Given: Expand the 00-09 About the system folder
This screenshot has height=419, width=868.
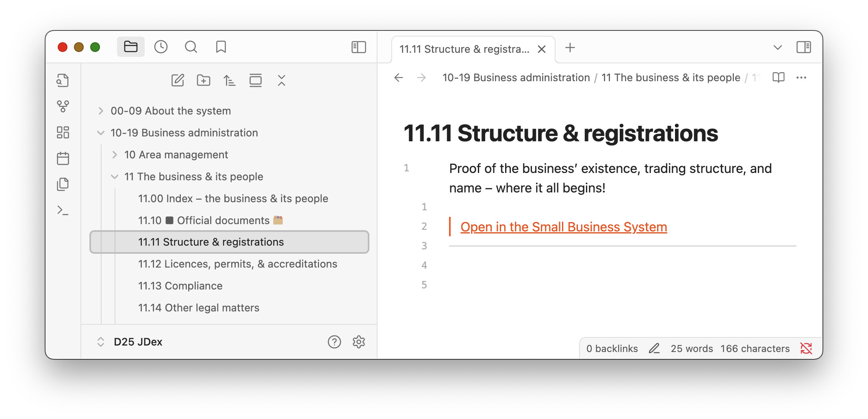Looking at the screenshot, I should click(101, 111).
